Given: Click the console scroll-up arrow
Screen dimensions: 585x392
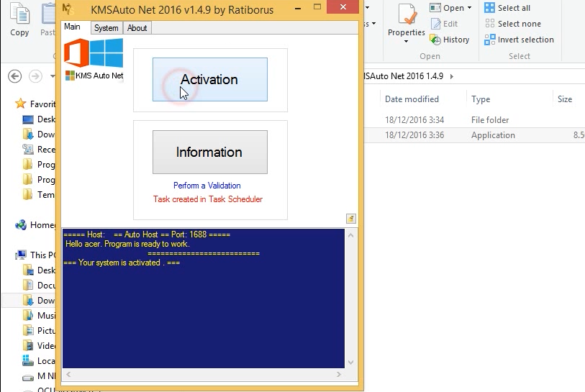Looking at the screenshot, I should tap(350, 235).
